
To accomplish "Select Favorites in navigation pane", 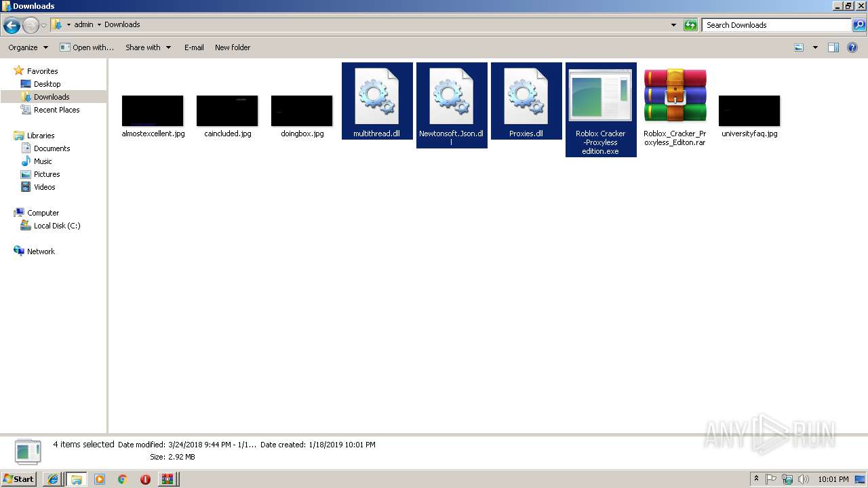I will tap(42, 71).
